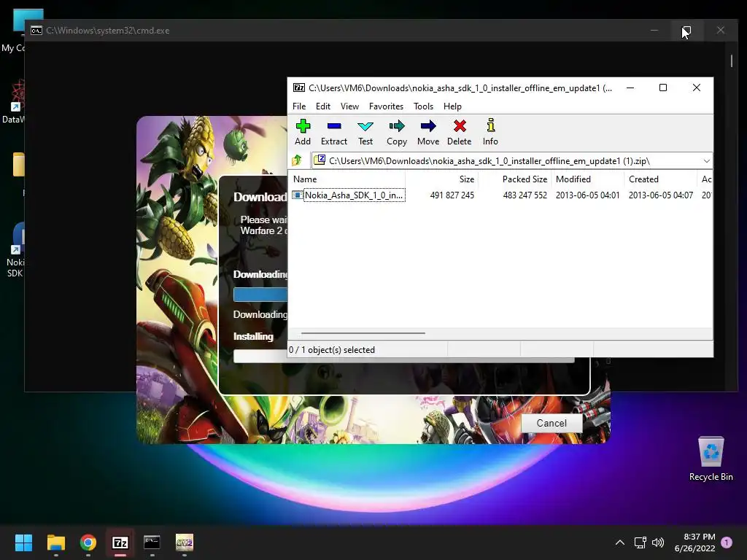
Task: Switch to Command Prompt taskbar icon
Action: (152, 542)
